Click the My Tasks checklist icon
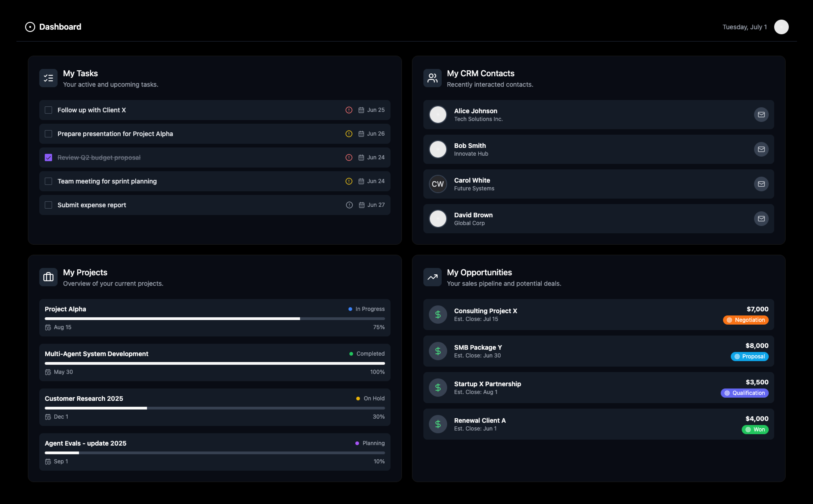Image resolution: width=813 pixels, height=504 pixels. point(48,78)
